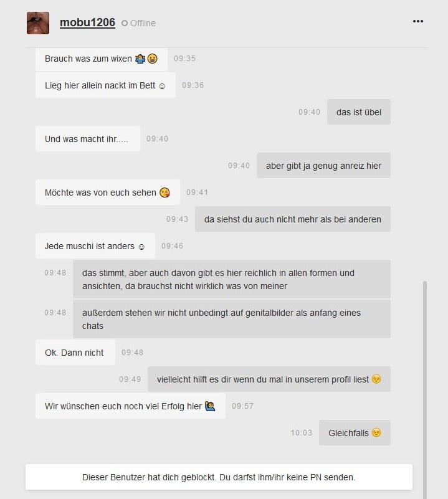Click the kissing emoji in 'Möchte was' message
Viewport: 448px width, 499px height.
pyautogui.click(x=164, y=192)
